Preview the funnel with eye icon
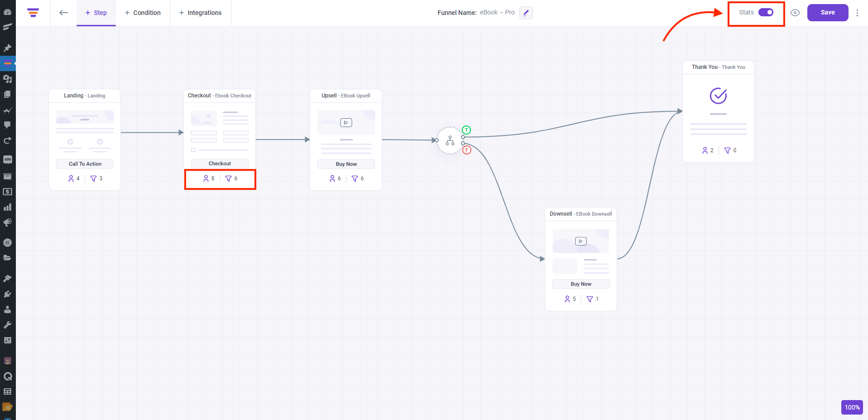868x420 pixels. point(795,13)
